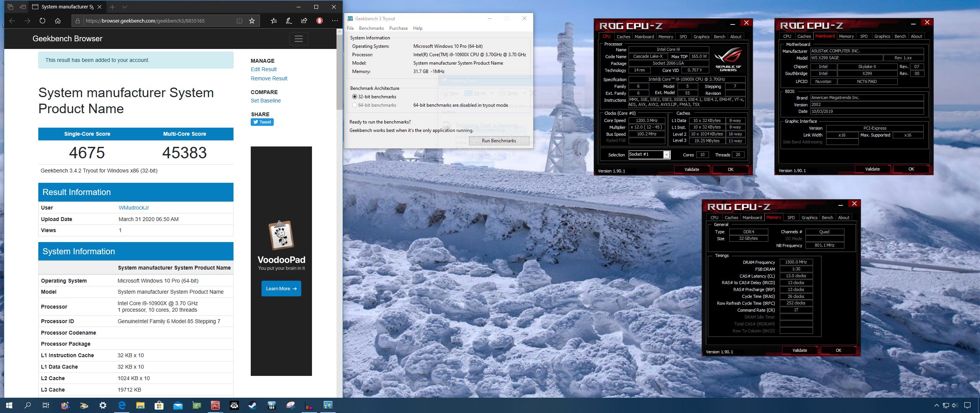
Task: Open the Benchmarks menu in Geekbench
Action: point(371,28)
